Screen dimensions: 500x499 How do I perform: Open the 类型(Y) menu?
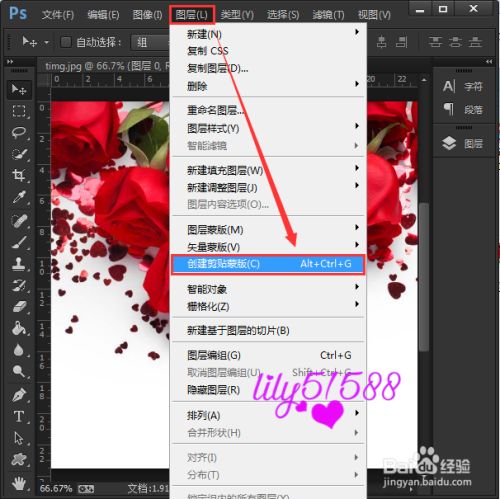coord(237,15)
